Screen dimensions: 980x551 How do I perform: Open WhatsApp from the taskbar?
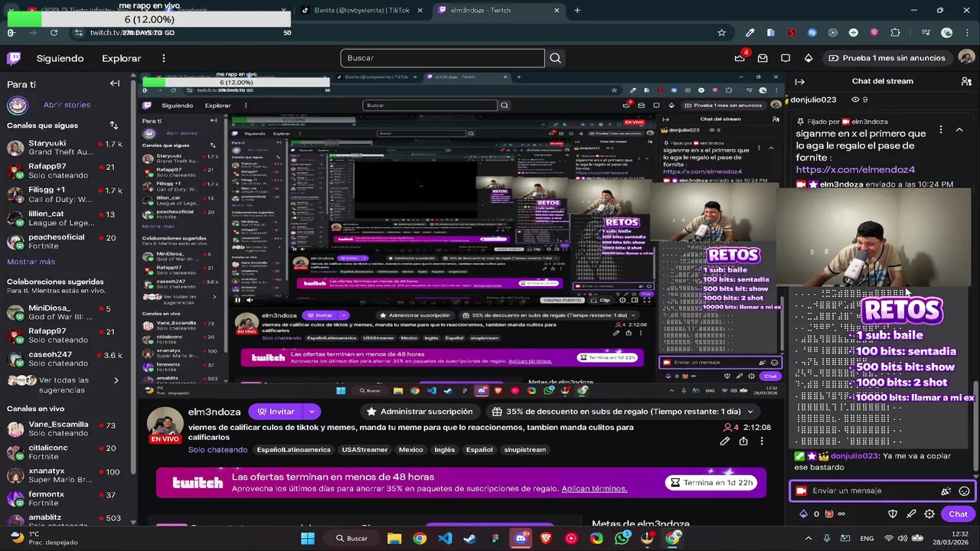pos(622,538)
